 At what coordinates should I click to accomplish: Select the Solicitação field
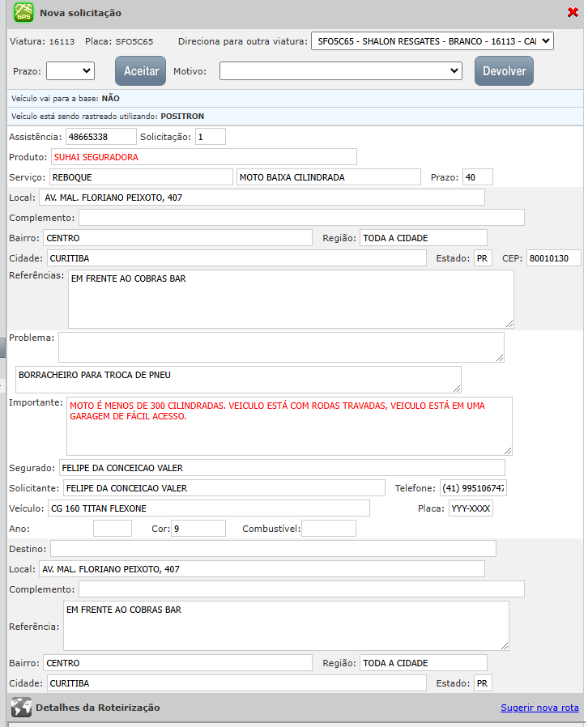pyautogui.click(x=210, y=137)
